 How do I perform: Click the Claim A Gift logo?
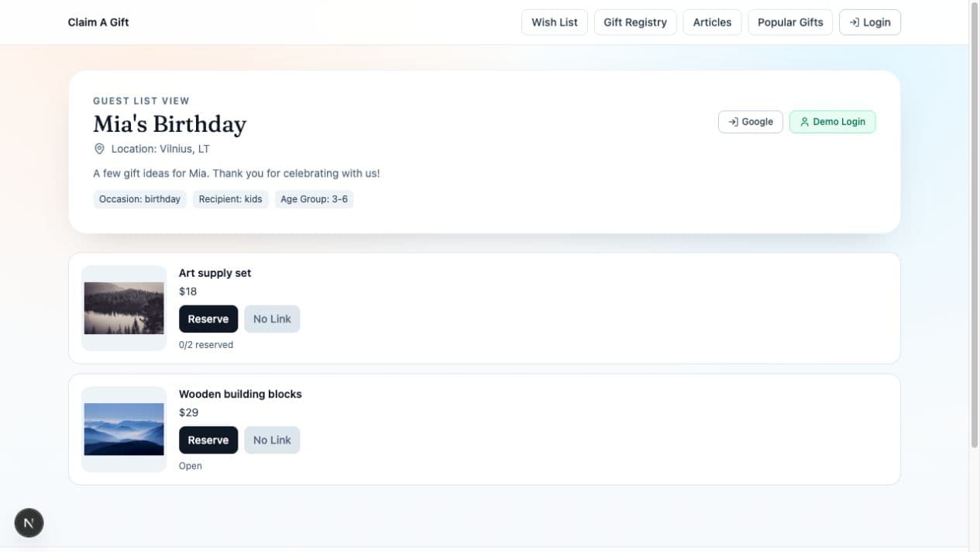coord(98,22)
